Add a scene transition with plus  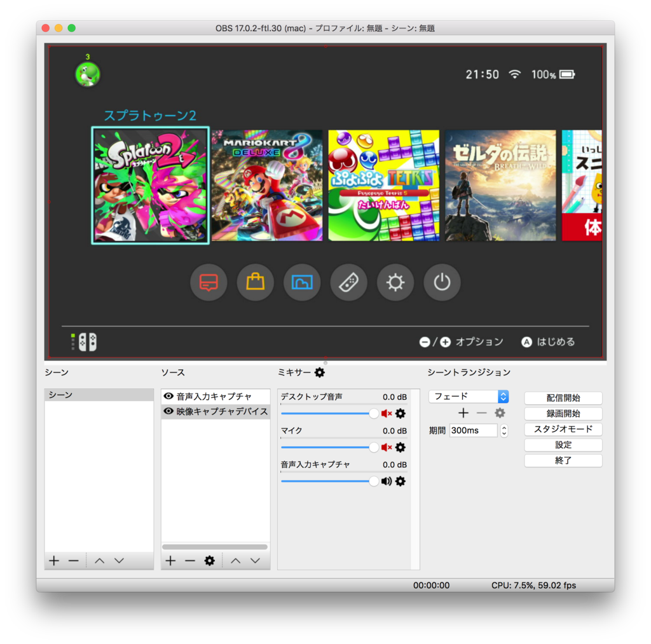point(463,413)
